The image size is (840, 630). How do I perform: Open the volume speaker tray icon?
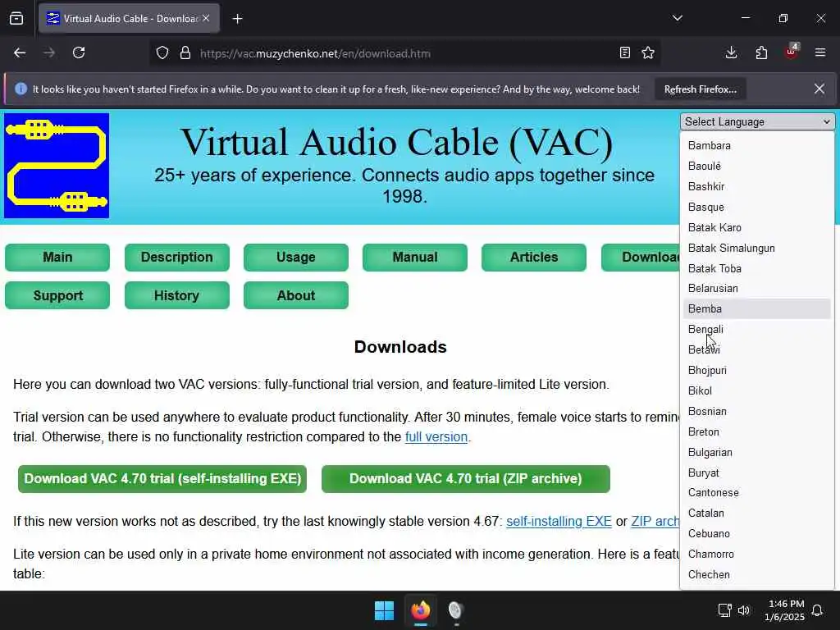pyautogui.click(x=743, y=610)
